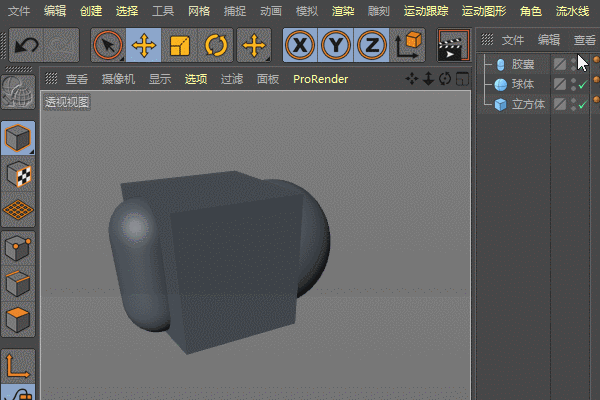
Task: Activate the Scale tool
Action: coord(179,45)
